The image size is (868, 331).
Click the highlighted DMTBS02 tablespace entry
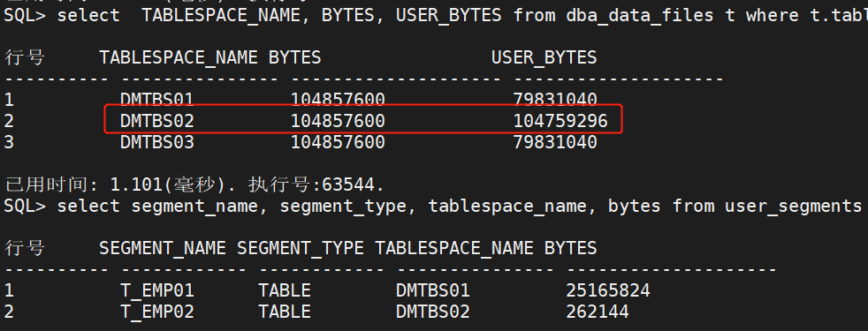(x=157, y=121)
